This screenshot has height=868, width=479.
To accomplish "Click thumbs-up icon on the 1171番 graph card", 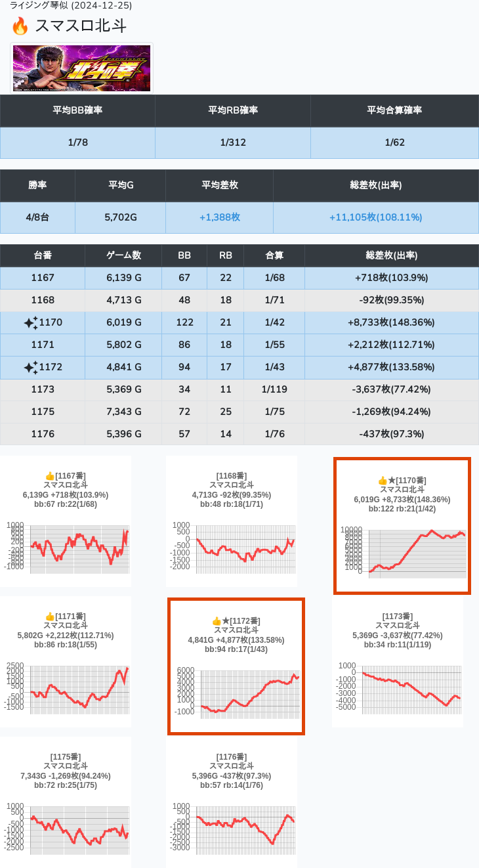I will (49, 617).
